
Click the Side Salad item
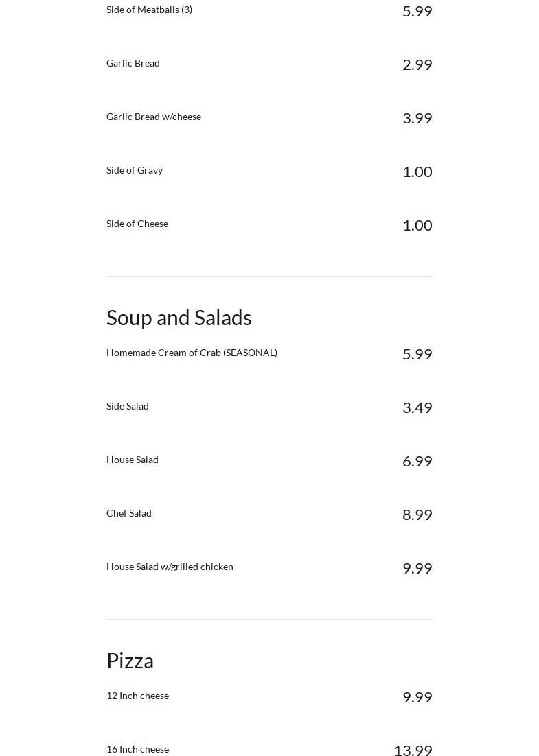(x=128, y=406)
